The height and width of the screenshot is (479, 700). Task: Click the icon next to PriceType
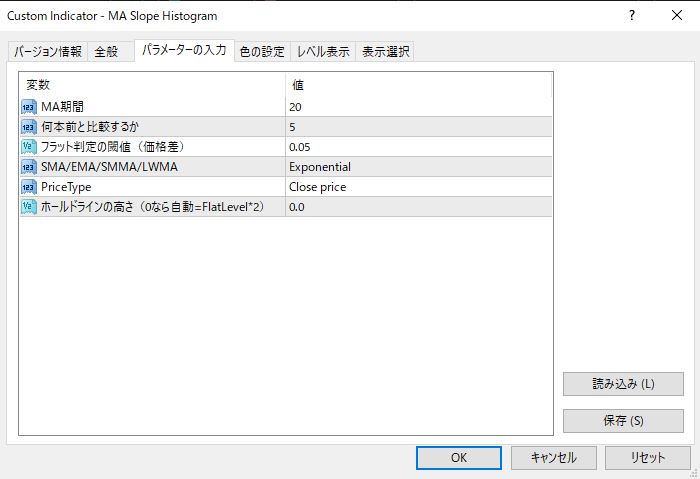pos(28,187)
